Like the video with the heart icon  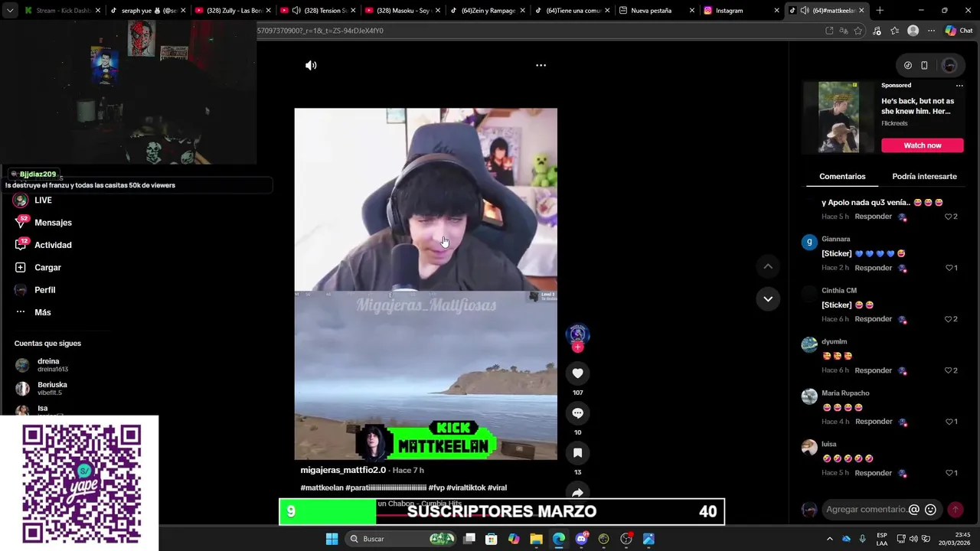[577, 373]
